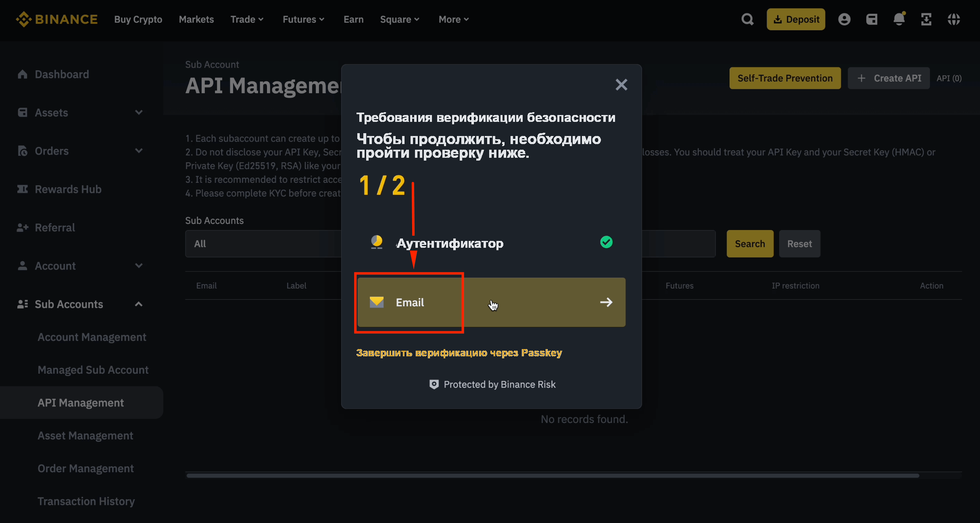The image size is (980, 523).
Task: Click the 'API (0)' counter text
Action: click(949, 78)
